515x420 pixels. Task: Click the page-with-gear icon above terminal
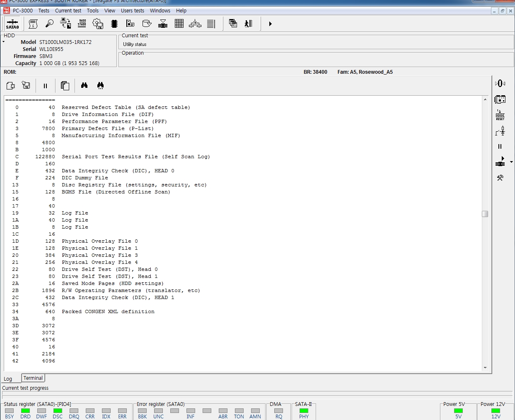[x=11, y=86]
